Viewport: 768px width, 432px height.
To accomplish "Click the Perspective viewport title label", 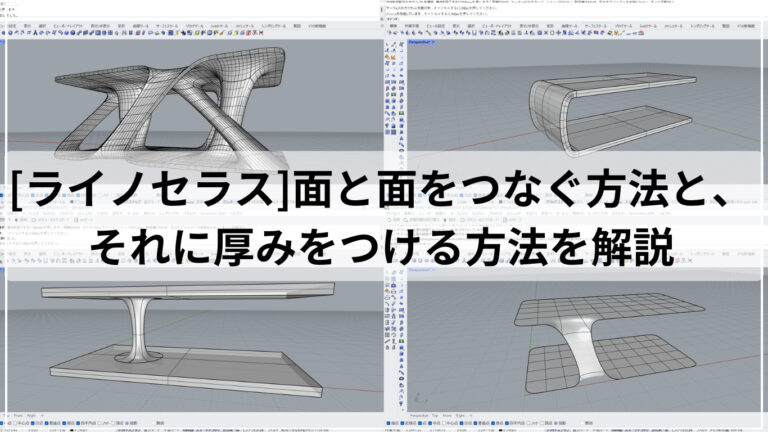I will click(x=420, y=42).
